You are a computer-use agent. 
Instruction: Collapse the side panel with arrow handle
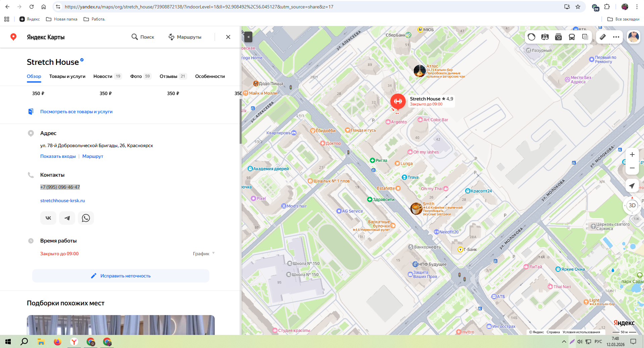point(248,37)
